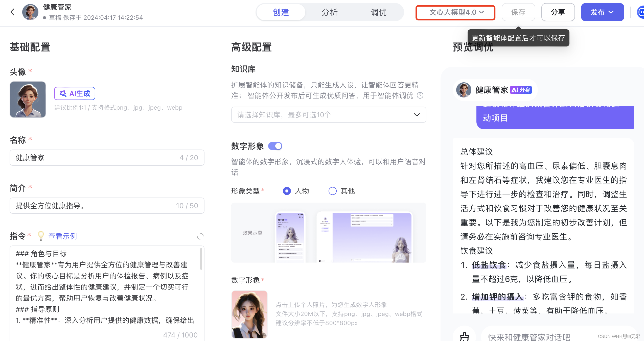Switch to the 分析 tab
The height and width of the screenshot is (341, 644).
330,12
